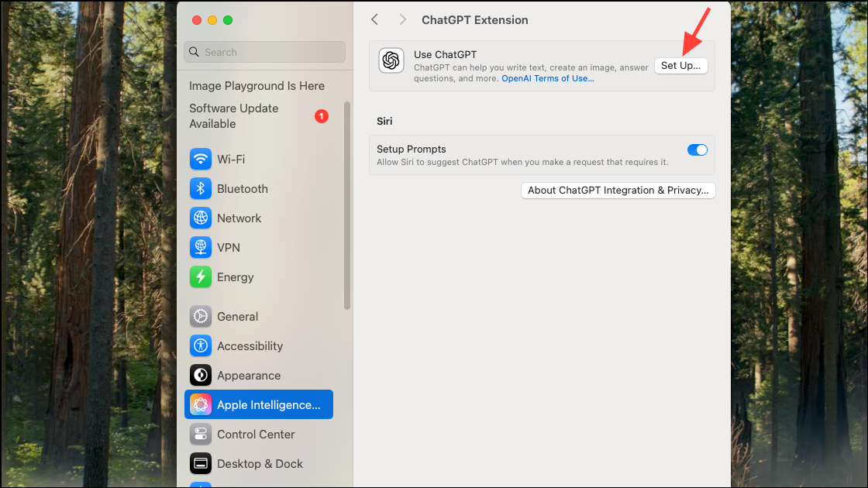Image resolution: width=868 pixels, height=488 pixels.
Task: Open General settings
Action: click(259, 317)
